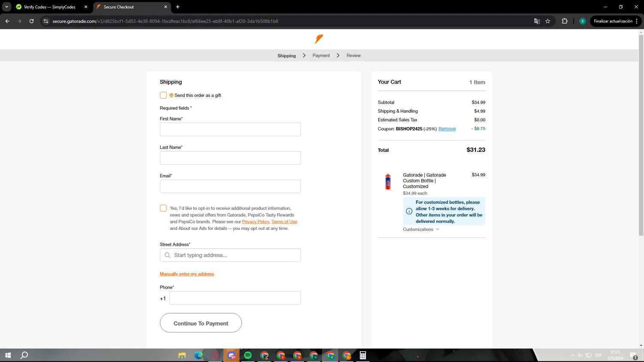Image resolution: width=644 pixels, height=362 pixels.
Task: Open the Chrome three-dot menu
Action: point(637,21)
